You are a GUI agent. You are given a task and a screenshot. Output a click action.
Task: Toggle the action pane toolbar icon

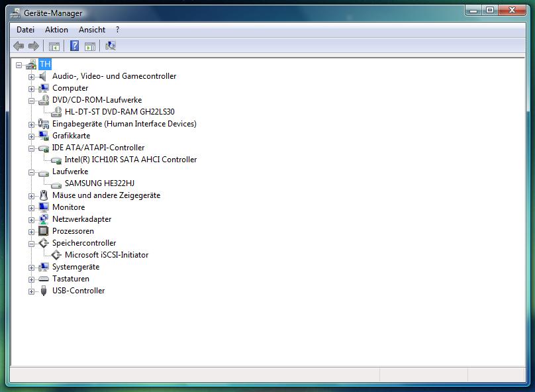click(90, 46)
